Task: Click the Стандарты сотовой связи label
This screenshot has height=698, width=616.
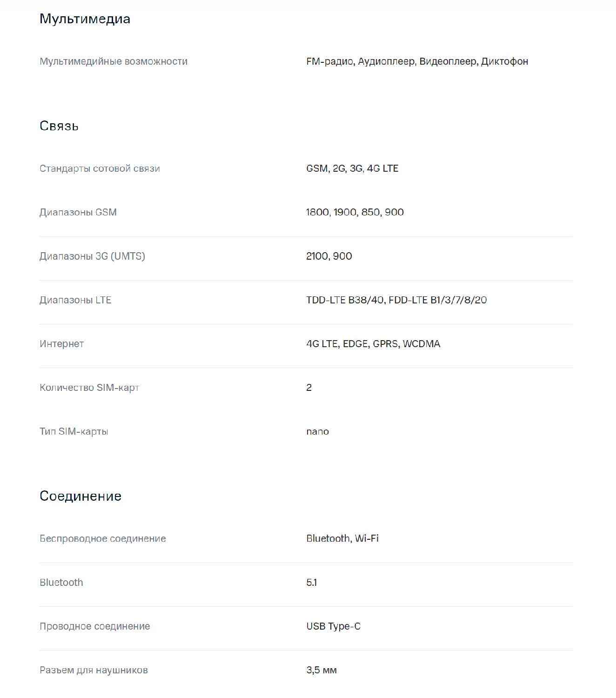Action: (100, 168)
